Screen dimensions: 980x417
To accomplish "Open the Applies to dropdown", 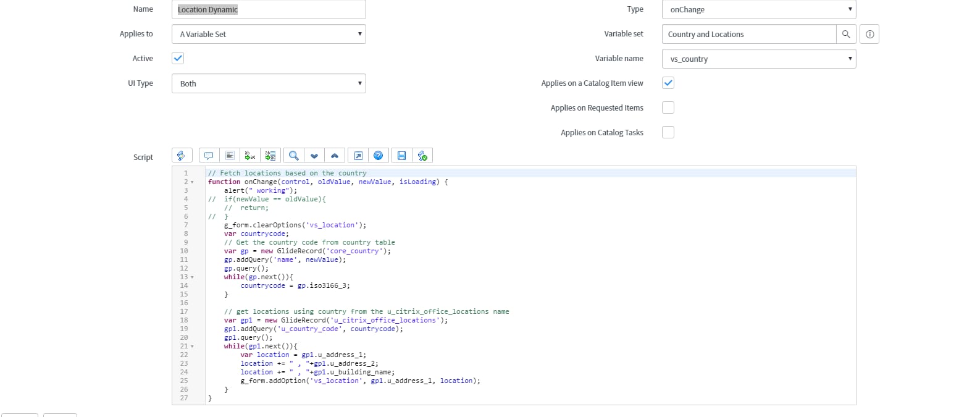I will 269,34.
